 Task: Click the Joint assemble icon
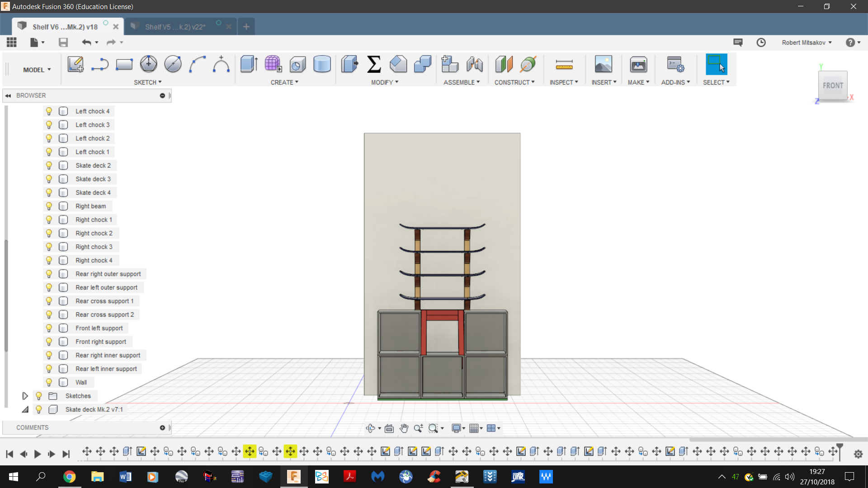(474, 64)
